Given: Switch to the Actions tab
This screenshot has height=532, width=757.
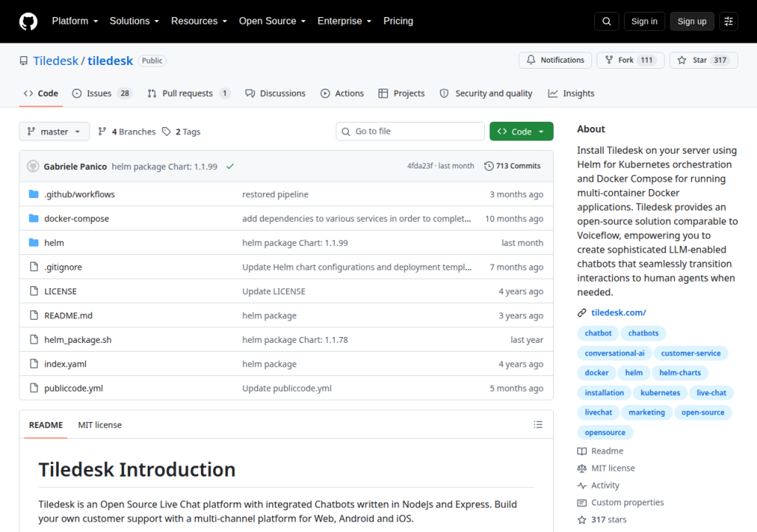Looking at the screenshot, I should point(342,94).
